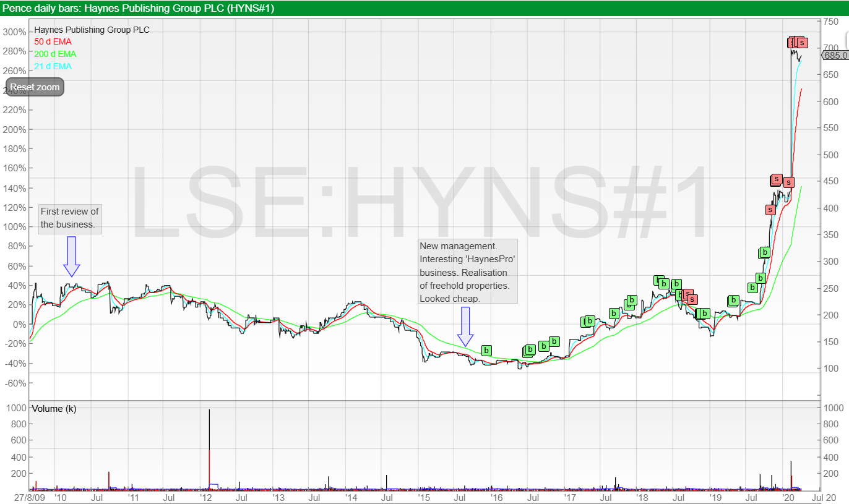Viewport: 849px width, 504px height.
Task: Click the tall 2012 volume spike bar
Action: (210, 445)
